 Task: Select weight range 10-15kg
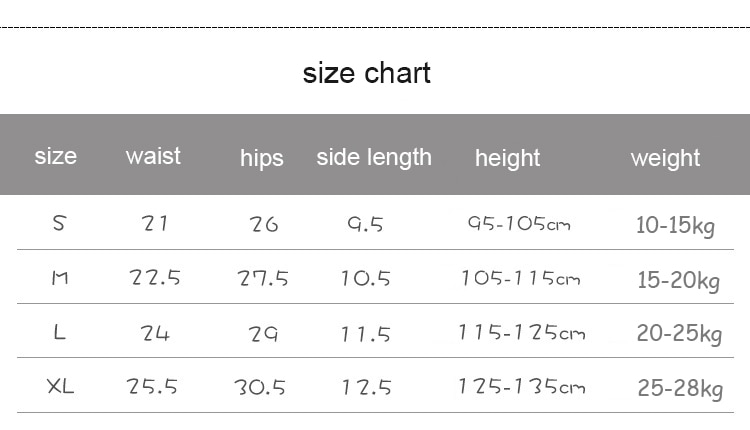click(x=675, y=226)
